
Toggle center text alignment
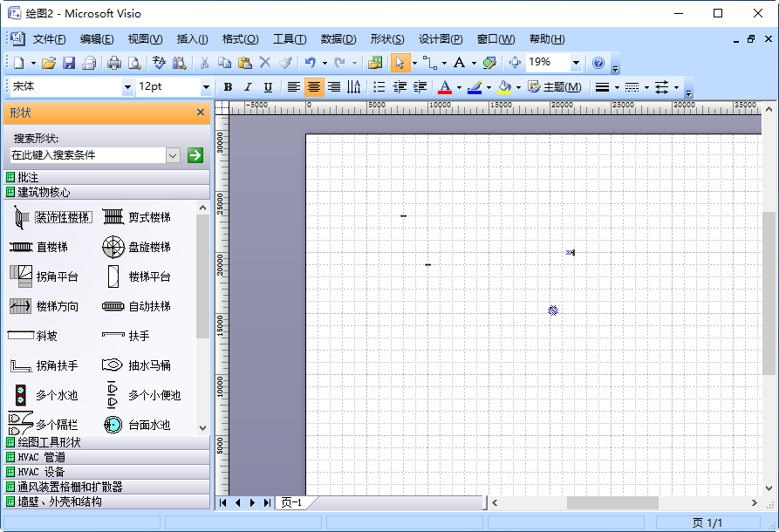tap(314, 87)
